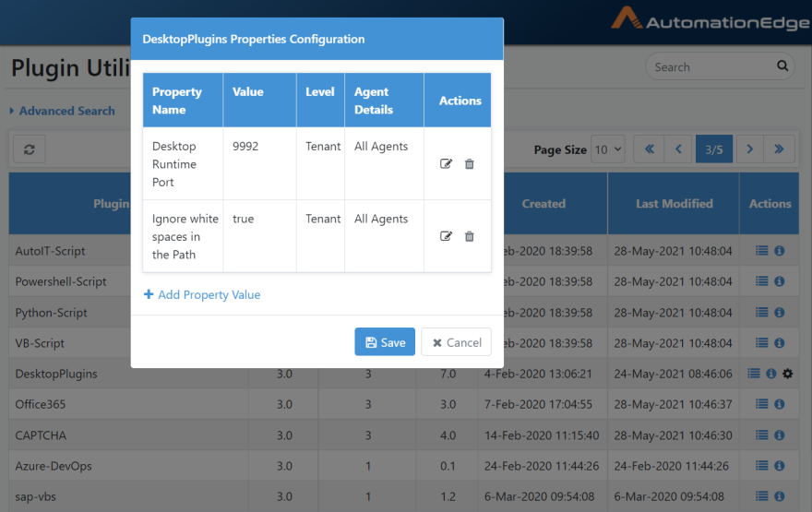The image size is (812, 512).
Task: Save the DesktopPlugins properties configuration
Action: (x=385, y=341)
